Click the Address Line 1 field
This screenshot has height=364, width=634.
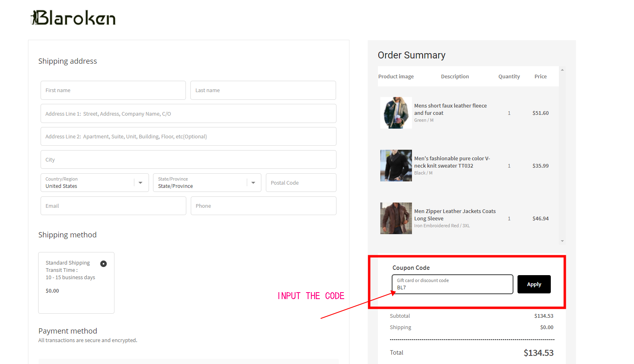pyautogui.click(x=188, y=114)
